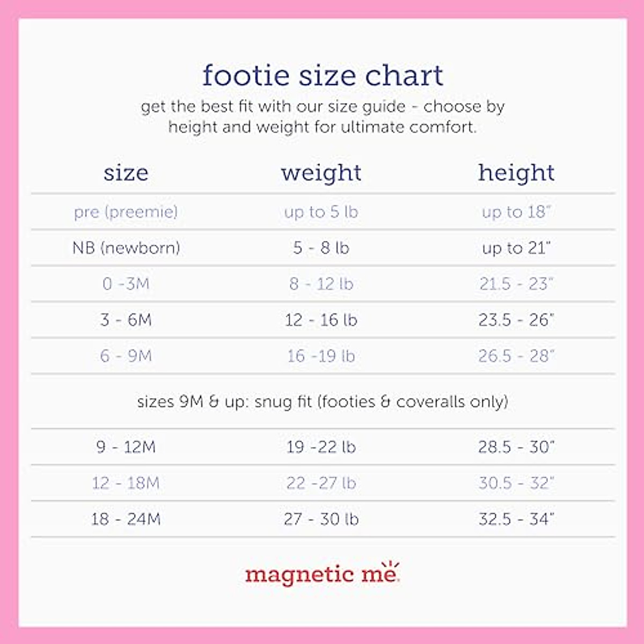Viewport: 644px width, 644px height.
Task: Select the '23.5 - 26"' height cell
Action: point(516,320)
